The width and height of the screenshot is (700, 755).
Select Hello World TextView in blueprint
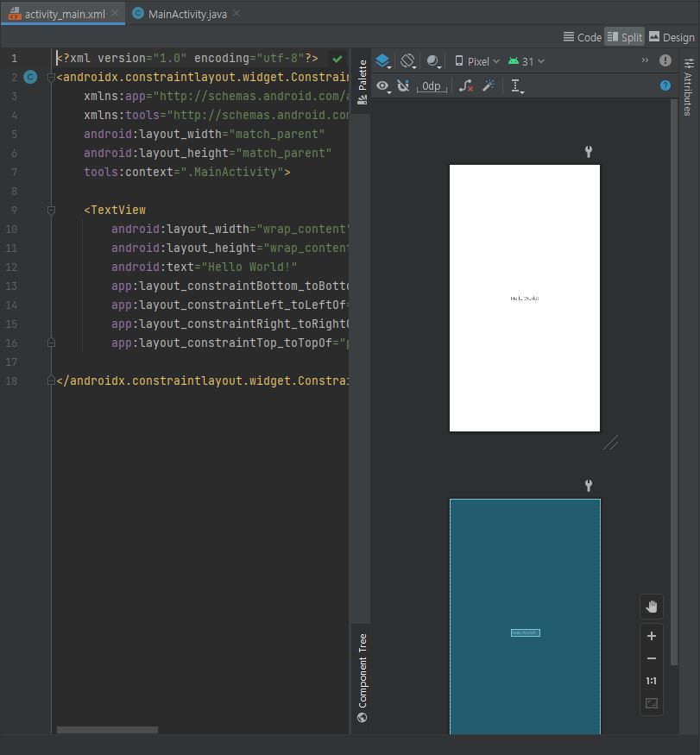pos(525,632)
